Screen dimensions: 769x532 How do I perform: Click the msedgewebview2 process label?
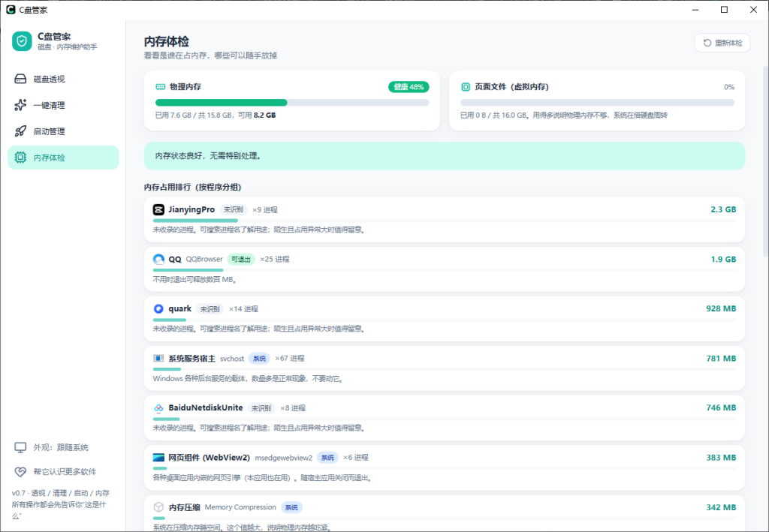[283, 458]
